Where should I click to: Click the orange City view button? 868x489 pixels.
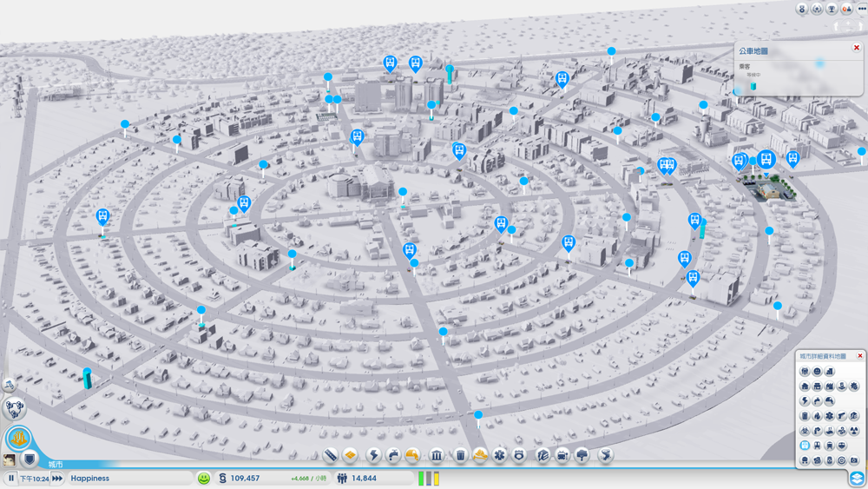click(x=18, y=438)
